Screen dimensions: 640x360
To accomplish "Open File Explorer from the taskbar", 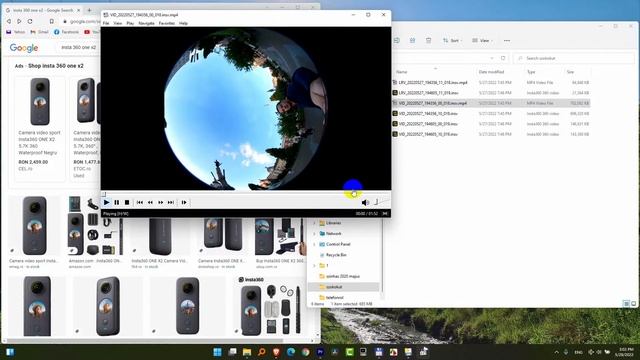I will pos(247,352).
